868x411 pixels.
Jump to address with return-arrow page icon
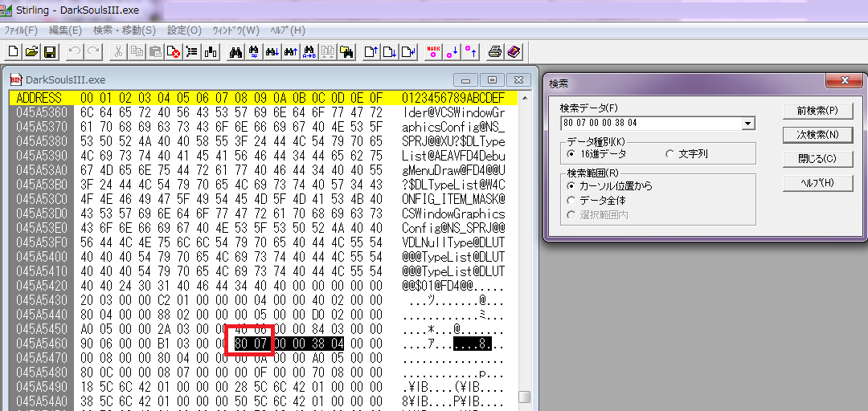(408, 52)
